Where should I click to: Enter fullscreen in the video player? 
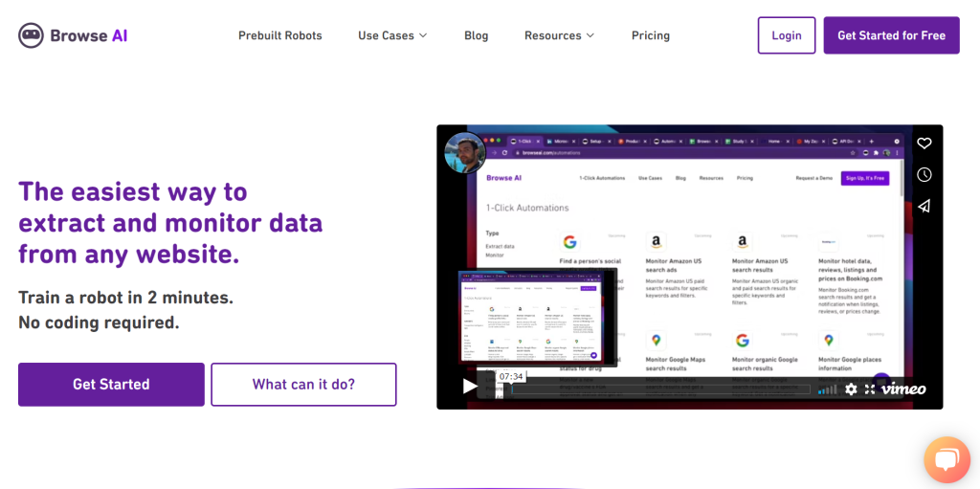click(869, 389)
